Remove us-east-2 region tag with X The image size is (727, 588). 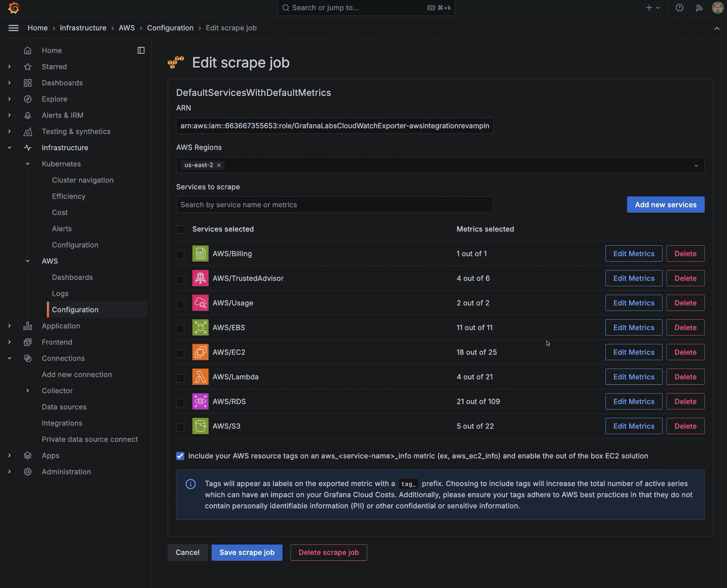[x=219, y=165]
